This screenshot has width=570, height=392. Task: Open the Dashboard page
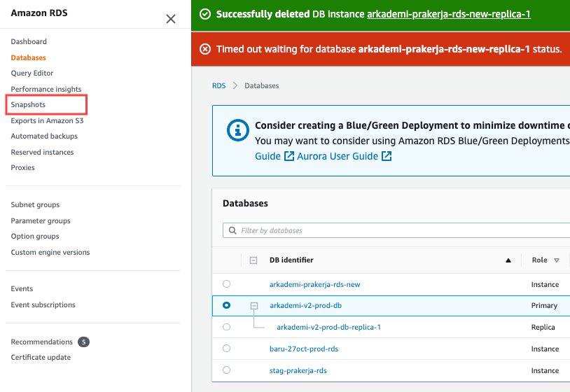[x=29, y=41]
